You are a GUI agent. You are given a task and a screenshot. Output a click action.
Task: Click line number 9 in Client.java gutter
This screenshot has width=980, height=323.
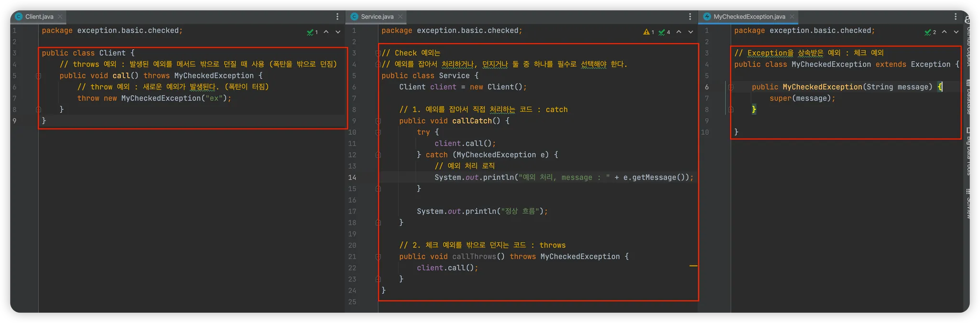(14, 121)
